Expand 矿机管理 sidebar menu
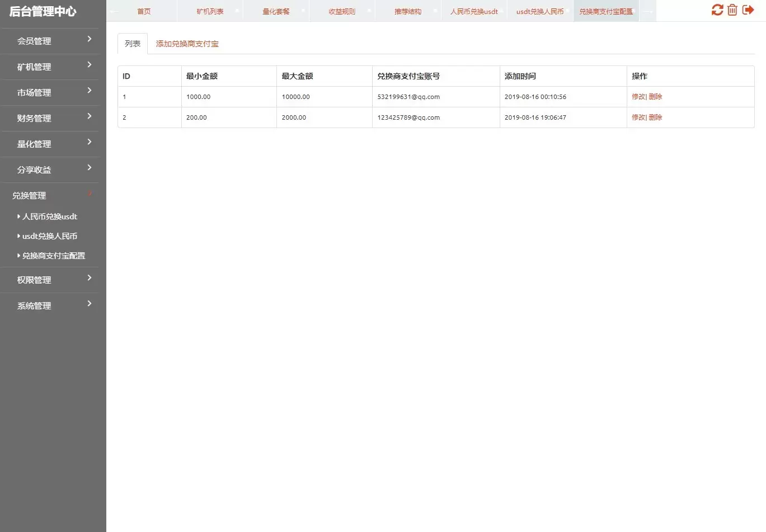Viewport: 766px width, 532px height. click(x=50, y=67)
